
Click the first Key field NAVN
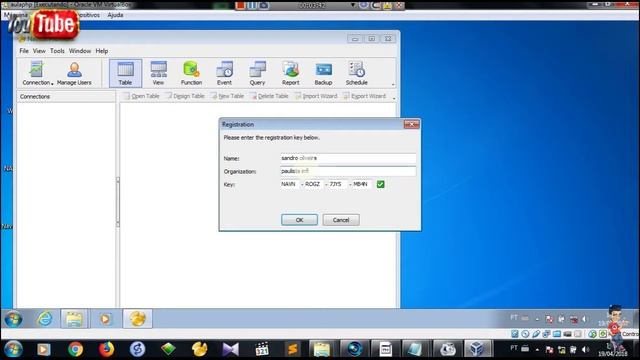[290, 184]
